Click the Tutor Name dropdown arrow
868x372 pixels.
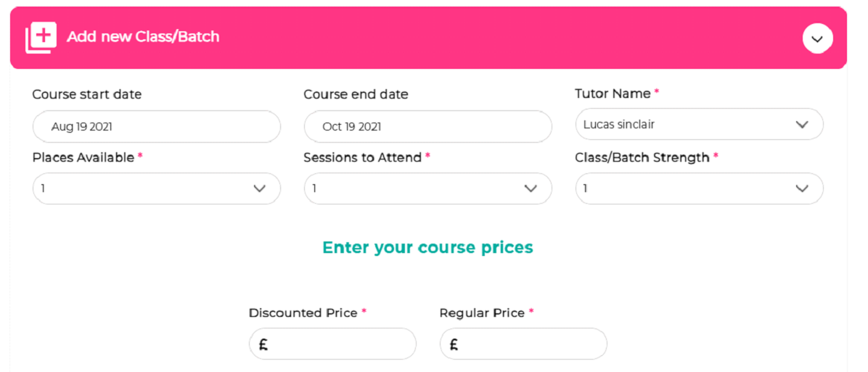801,125
